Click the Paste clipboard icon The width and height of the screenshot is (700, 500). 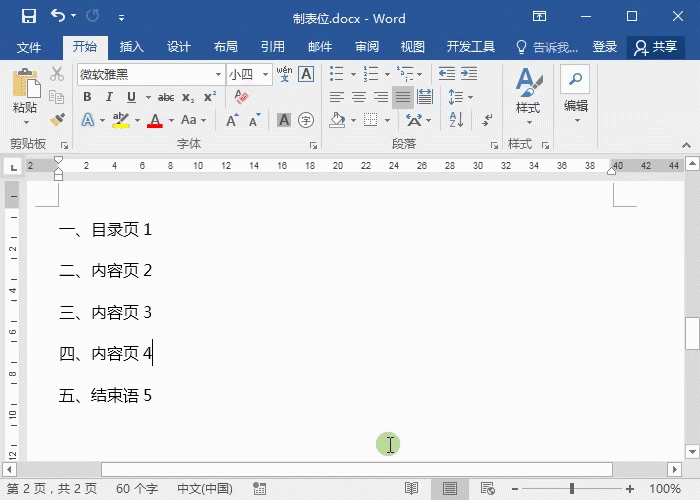click(x=26, y=83)
